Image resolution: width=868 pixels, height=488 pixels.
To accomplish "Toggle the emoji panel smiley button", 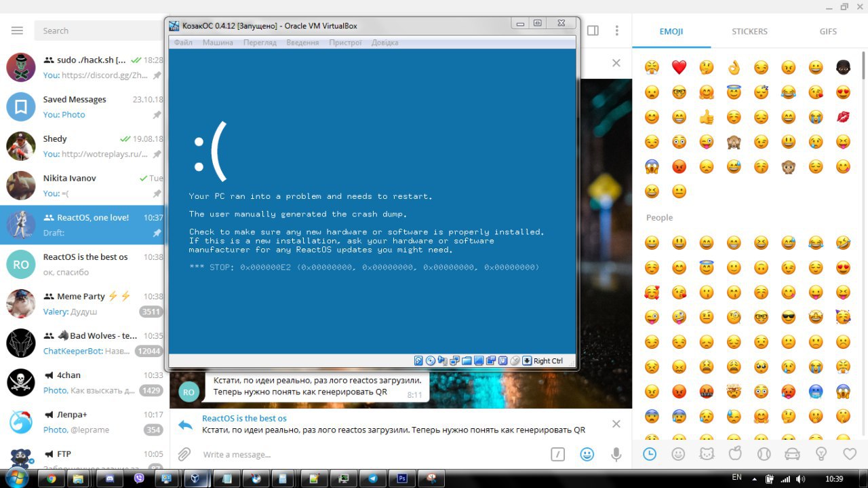I will [587, 454].
